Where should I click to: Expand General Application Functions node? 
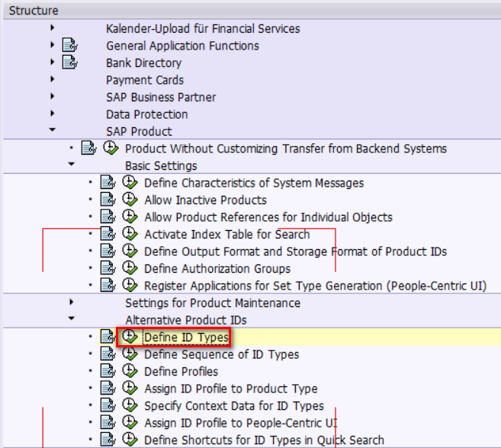53,45
